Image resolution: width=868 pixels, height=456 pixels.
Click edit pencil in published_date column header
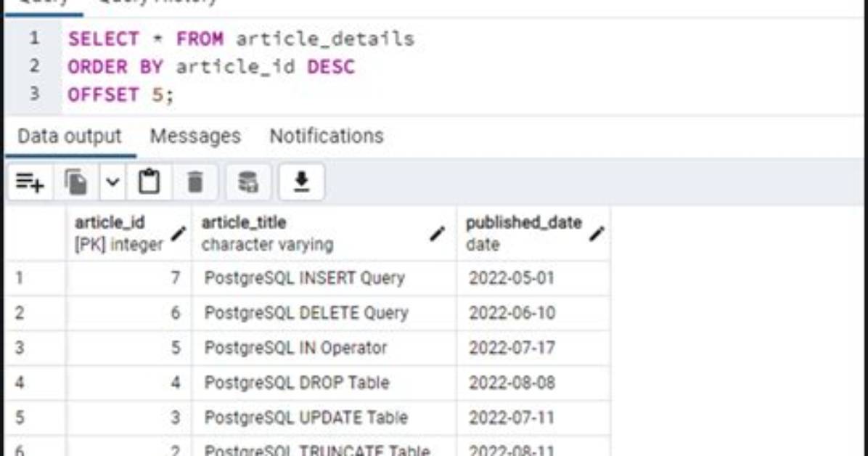point(596,234)
